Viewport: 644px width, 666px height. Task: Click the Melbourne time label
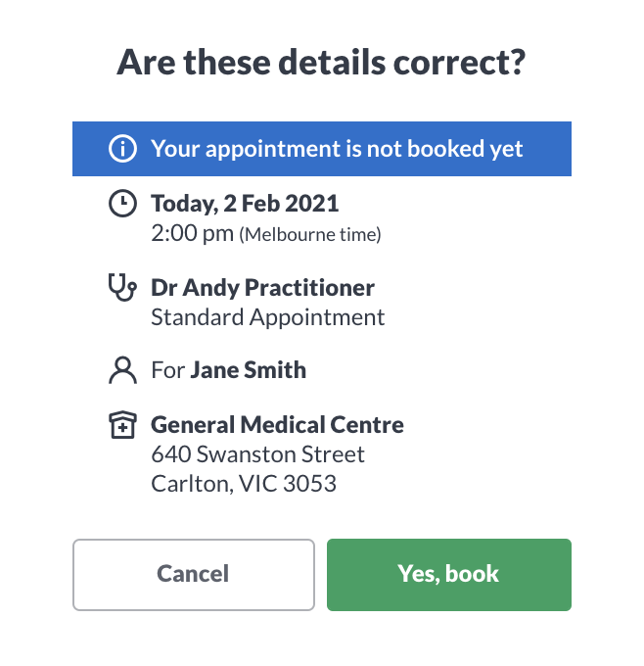pyautogui.click(x=310, y=234)
